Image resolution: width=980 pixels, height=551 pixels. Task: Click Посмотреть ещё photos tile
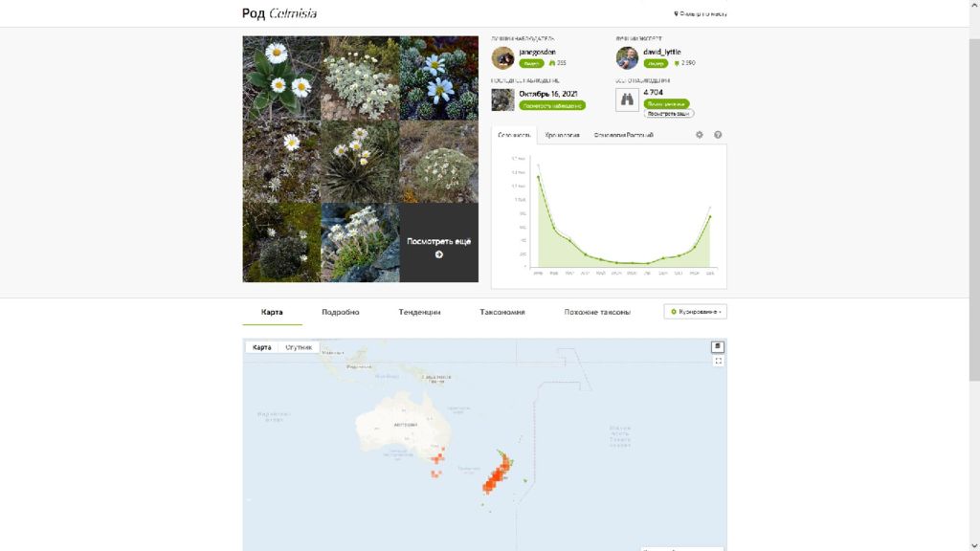click(x=438, y=242)
